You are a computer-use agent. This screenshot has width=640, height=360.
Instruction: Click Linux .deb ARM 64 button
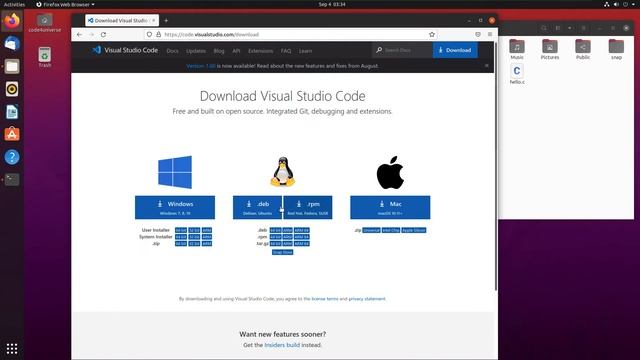[x=302, y=230]
